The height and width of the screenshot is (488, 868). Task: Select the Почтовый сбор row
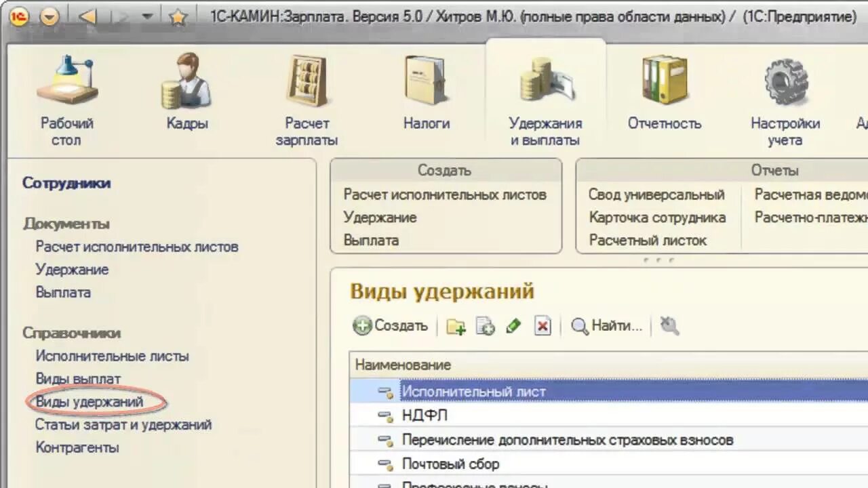point(609,464)
